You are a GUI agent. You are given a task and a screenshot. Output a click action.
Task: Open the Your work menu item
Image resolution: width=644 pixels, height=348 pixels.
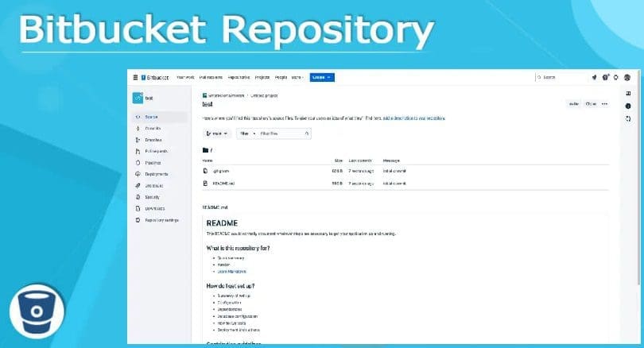[x=185, y=77]
